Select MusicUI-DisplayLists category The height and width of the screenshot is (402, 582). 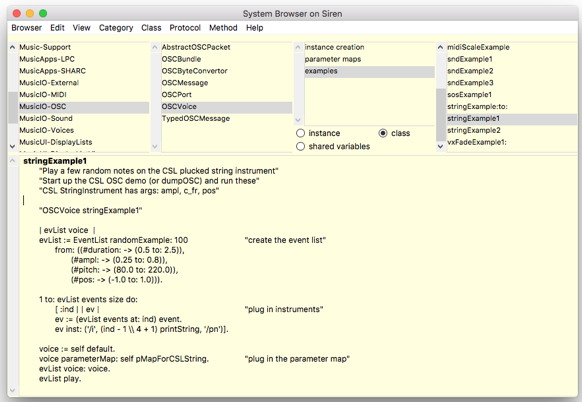[x=84, y=142]
